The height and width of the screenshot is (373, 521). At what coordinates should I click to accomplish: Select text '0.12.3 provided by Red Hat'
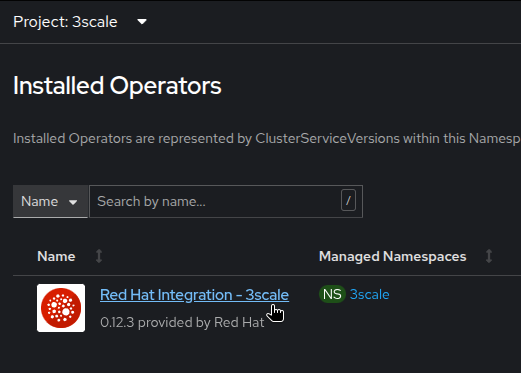coord(182,322)
